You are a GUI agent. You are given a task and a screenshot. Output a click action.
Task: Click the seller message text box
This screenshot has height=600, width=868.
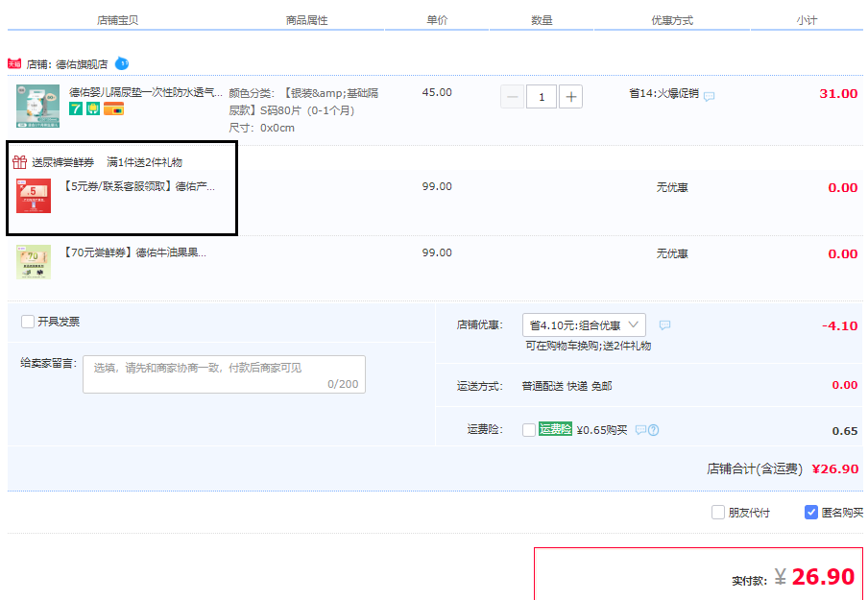224,374
